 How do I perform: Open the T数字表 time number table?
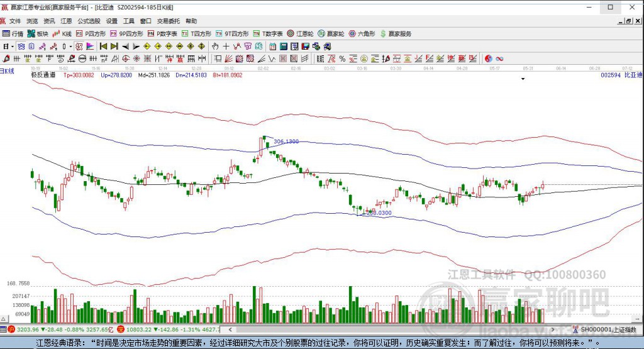coord(268,34)
